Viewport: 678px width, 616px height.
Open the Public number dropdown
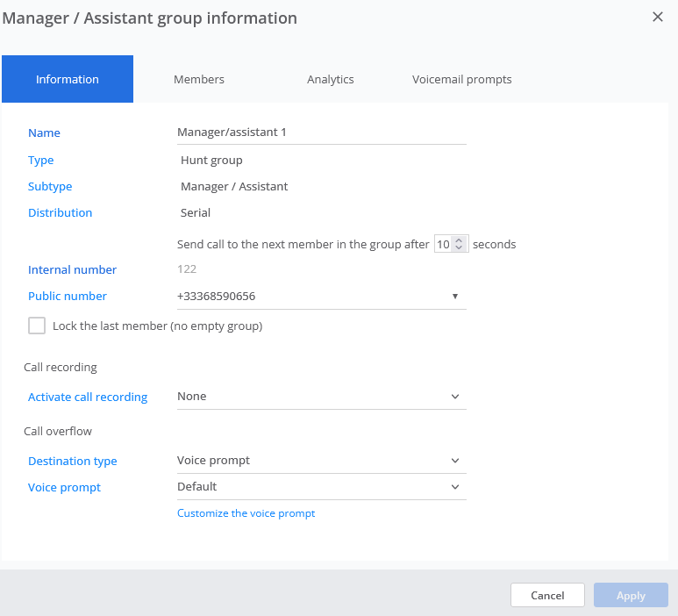point(321,297)
